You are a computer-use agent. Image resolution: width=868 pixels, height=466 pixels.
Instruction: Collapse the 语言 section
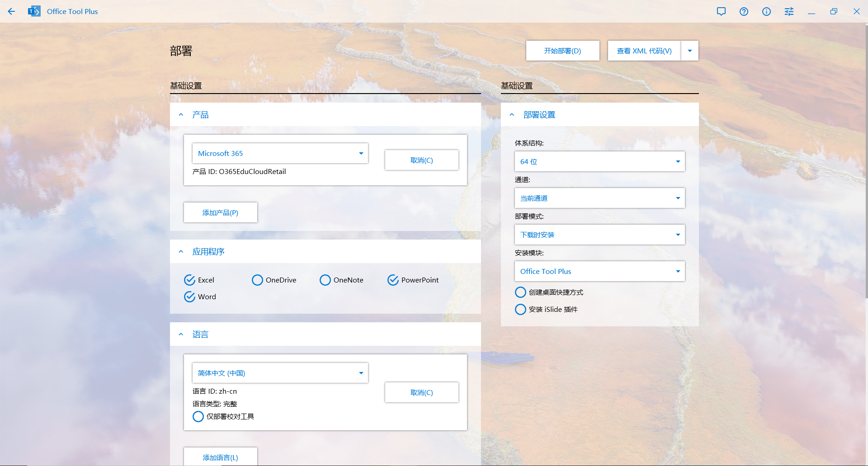tap(181, 334)
